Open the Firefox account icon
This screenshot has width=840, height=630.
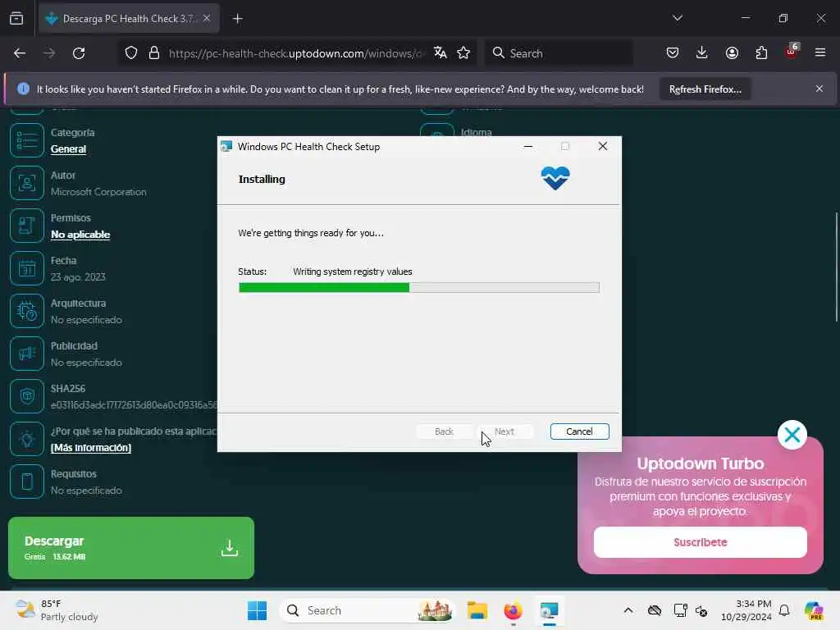pyautogui.click(x=732, y=52)
